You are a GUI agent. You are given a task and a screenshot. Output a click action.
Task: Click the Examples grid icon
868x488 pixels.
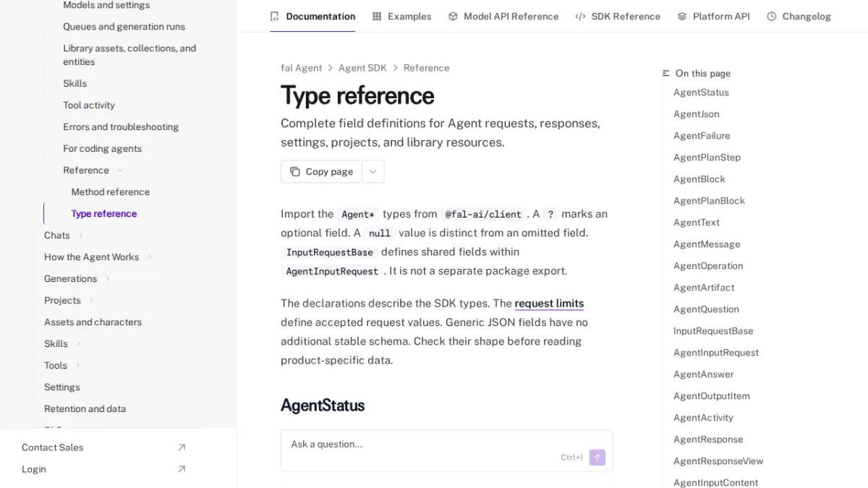[x=377, y=16]
